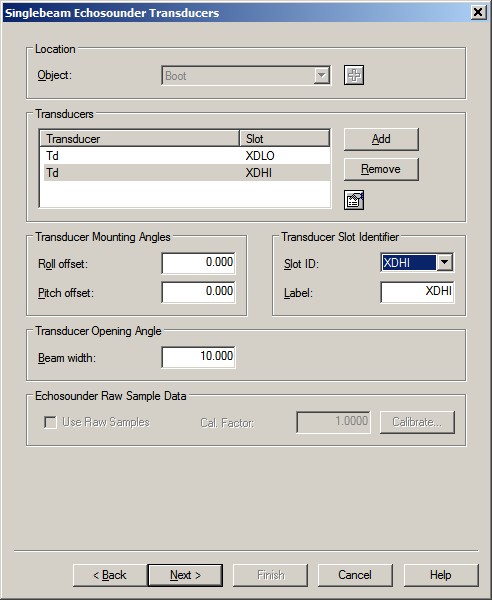The width and height of the screenshot is (492, 600).
Task: Select the XDHI transducer row
Action: [x=185, y=173]
